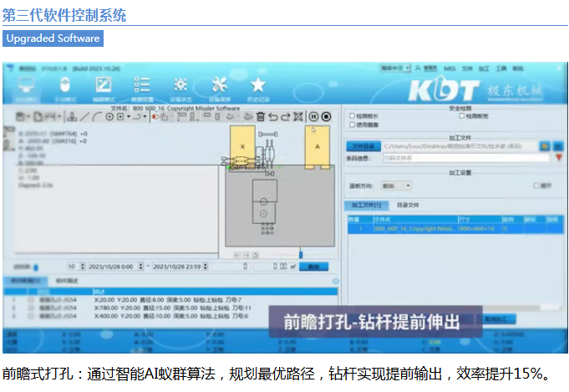Image resolution: width=569 pixels, height=392 pixels.
Task: Check the X:780.00 operation row checkbox
Action: coord(31,308)
